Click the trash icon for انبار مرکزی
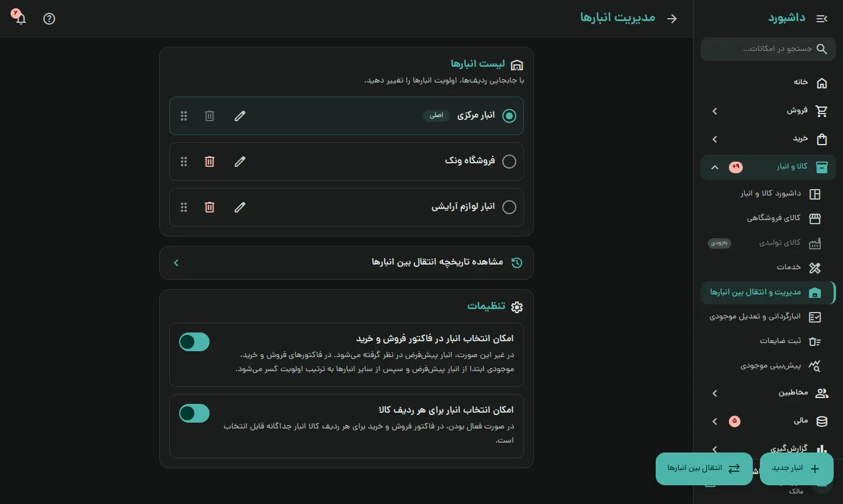843x504 pixels. pos(210,116)
